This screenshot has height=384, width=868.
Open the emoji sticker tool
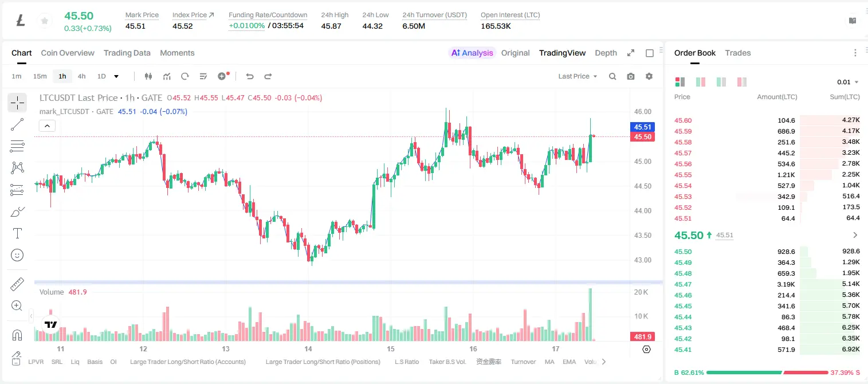coord(17,255)
